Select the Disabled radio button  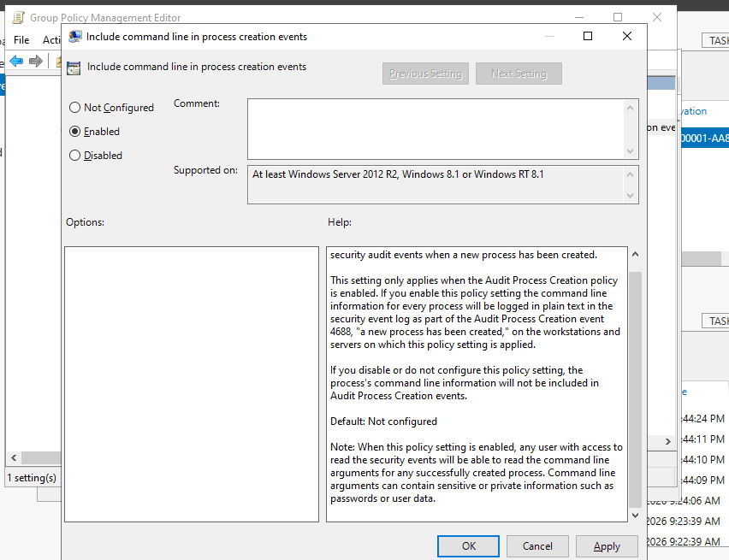click(74, 156)
